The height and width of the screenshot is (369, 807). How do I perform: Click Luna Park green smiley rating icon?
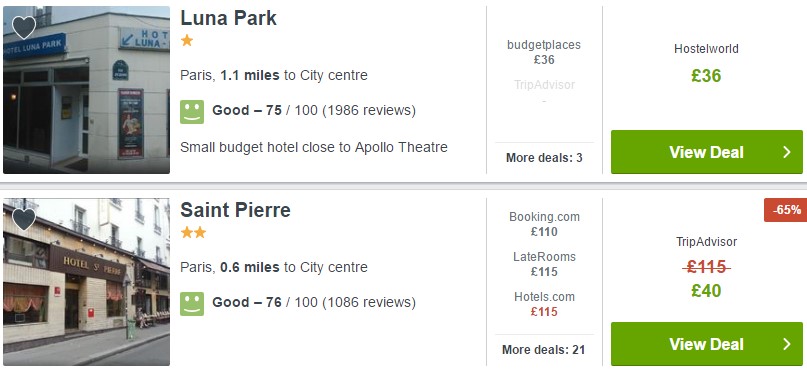click(192, 112)
